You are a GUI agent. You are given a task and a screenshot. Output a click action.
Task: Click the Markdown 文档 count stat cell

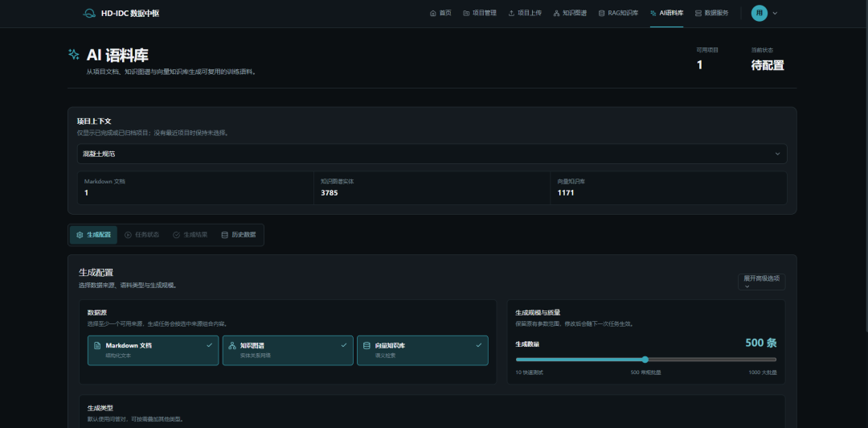[x=195, y=188]
